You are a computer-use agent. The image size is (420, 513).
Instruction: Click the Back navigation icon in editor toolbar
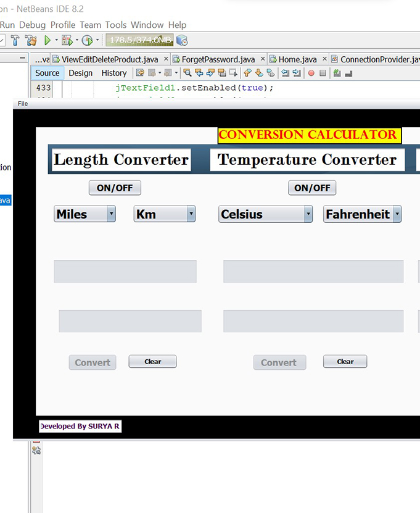(152, 73)
